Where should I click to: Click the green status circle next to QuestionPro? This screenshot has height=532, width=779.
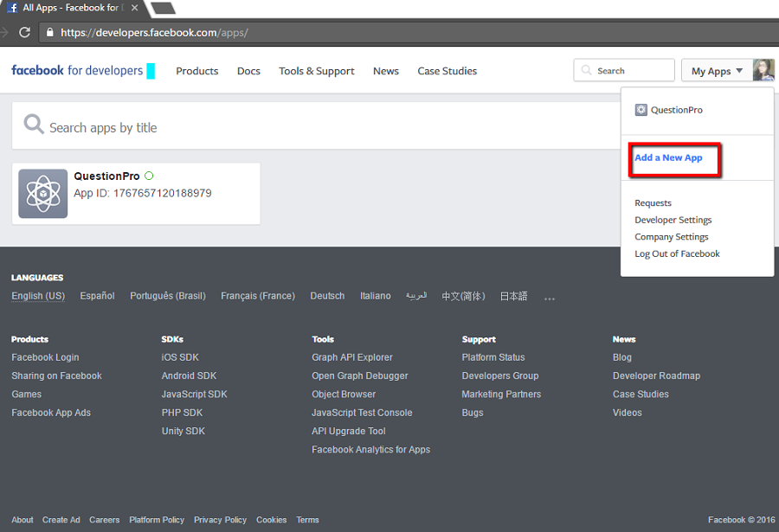[x=149, y=176]
